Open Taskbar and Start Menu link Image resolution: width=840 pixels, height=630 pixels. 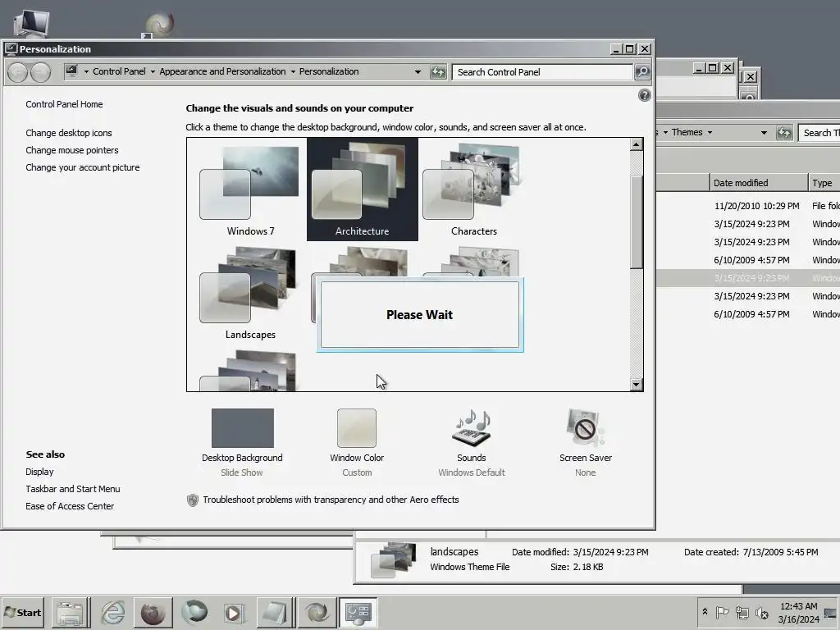tap(73, 489)
